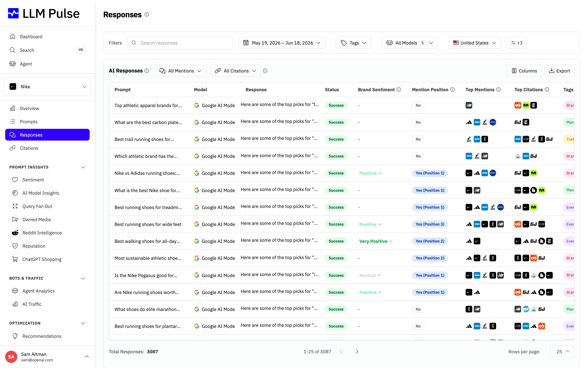
Task: Click the +3 more filters button
Action: [516, 43]
